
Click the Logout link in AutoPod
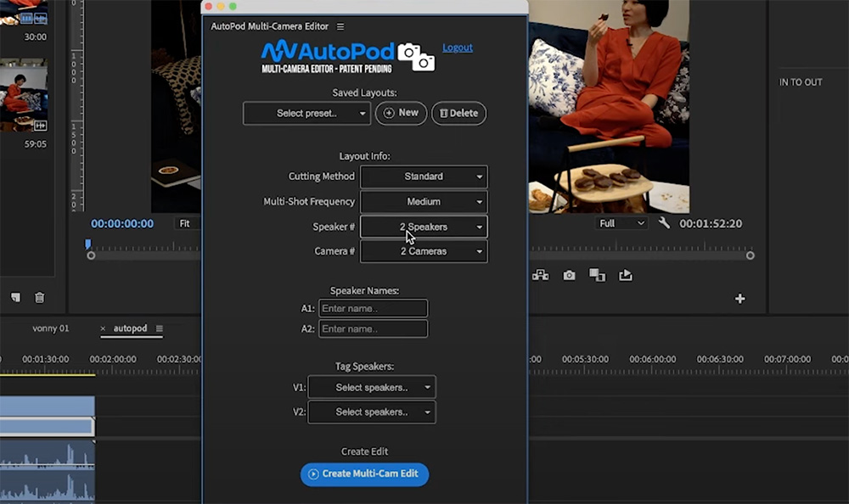point(458,48)
